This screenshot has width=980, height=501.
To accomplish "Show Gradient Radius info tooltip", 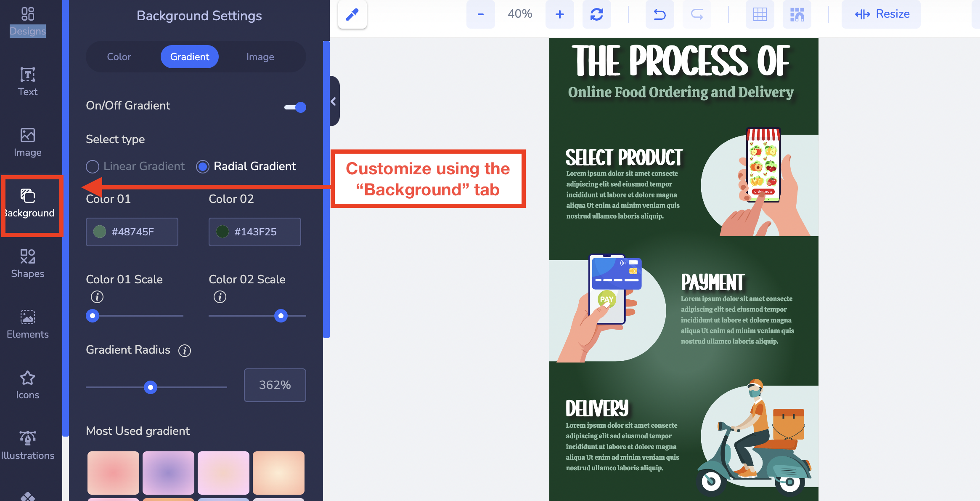I will click(184, 350).
